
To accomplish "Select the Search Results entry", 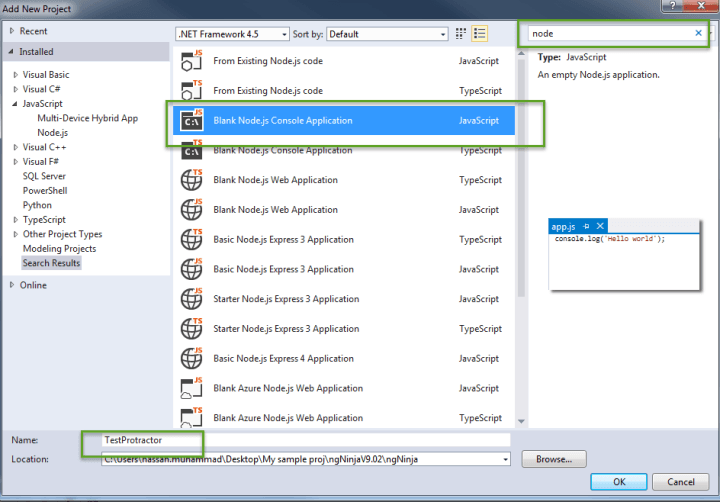I will click(51, 263).
